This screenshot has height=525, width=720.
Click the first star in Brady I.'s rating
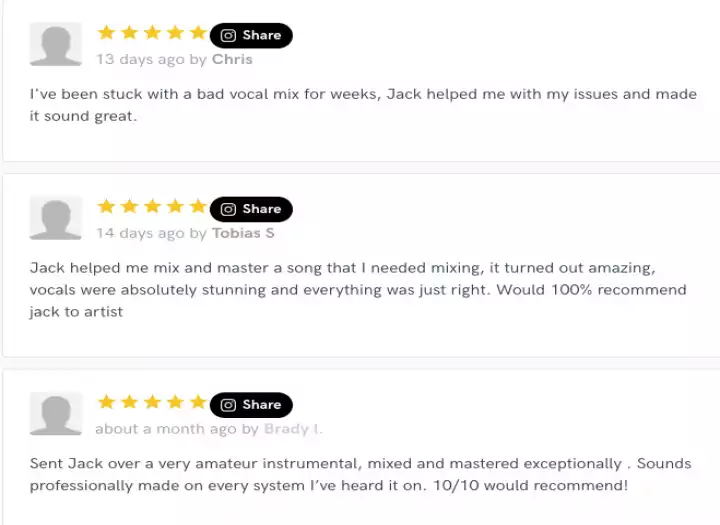[107, 402]
